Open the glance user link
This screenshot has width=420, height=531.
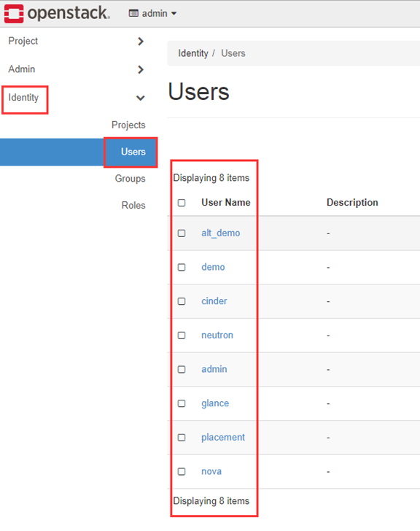(x=215, y=403)
